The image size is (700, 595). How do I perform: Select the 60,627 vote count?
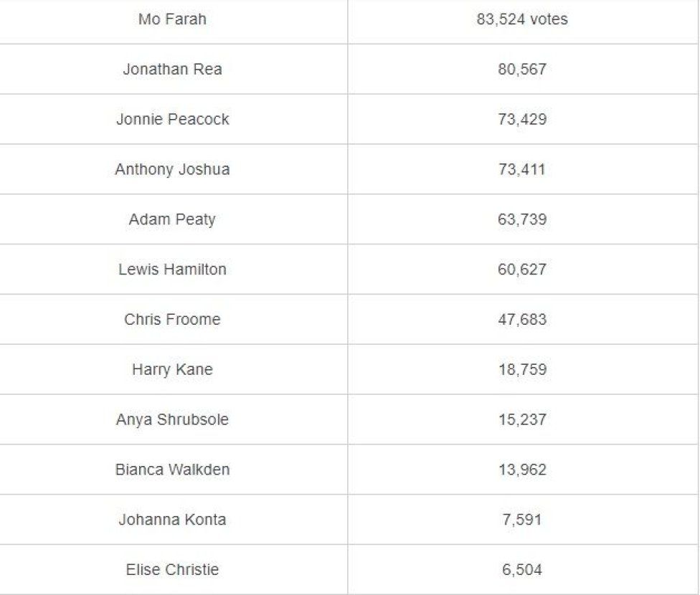coord(522,269)
